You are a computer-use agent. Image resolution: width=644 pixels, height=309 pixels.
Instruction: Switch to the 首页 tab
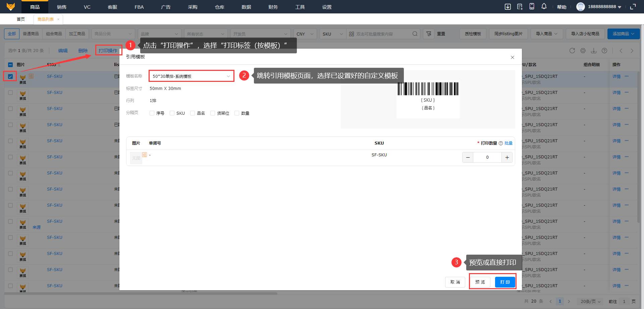click(x=21, y=19)
